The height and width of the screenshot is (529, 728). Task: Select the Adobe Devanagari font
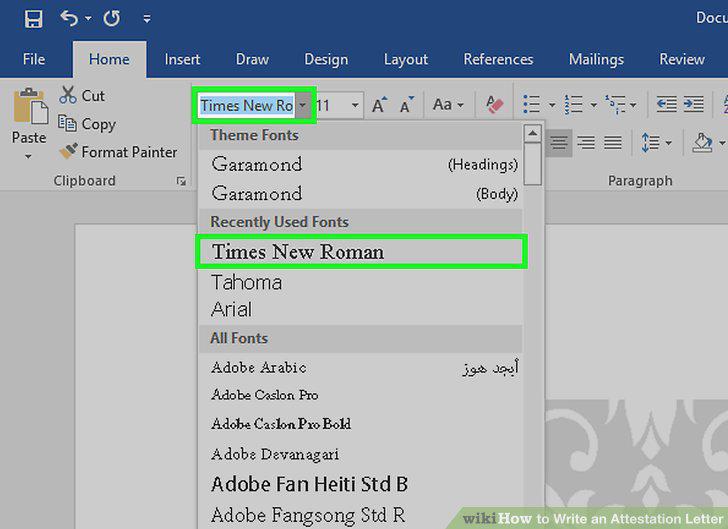point(360,454)
